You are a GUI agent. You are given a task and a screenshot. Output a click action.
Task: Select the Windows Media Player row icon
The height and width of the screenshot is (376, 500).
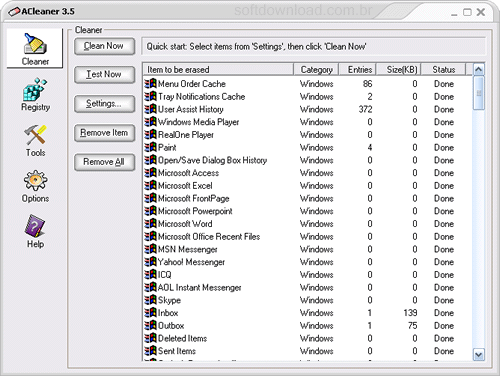click(x=150, y=122)
